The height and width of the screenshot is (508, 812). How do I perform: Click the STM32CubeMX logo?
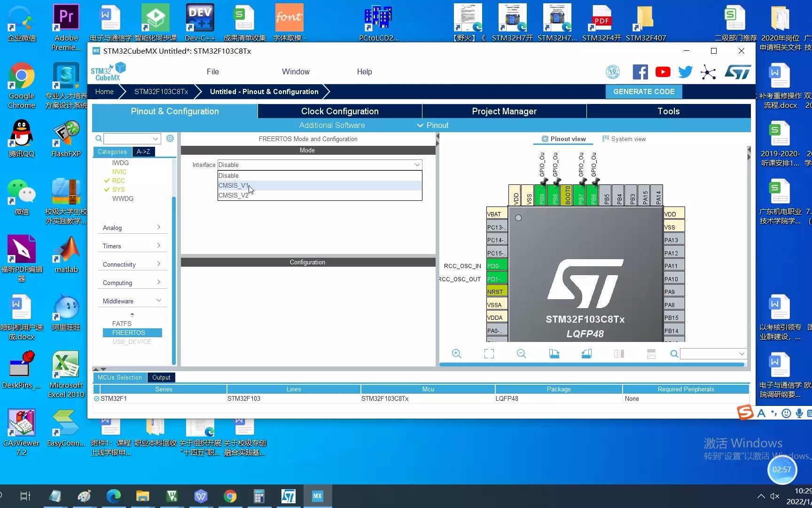pos(109,71)
